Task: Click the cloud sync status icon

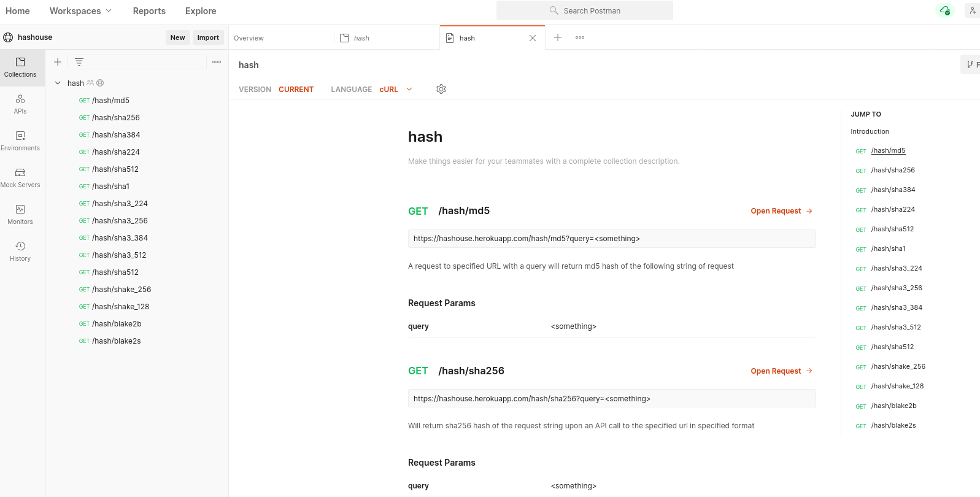Action: coord(945,10)
